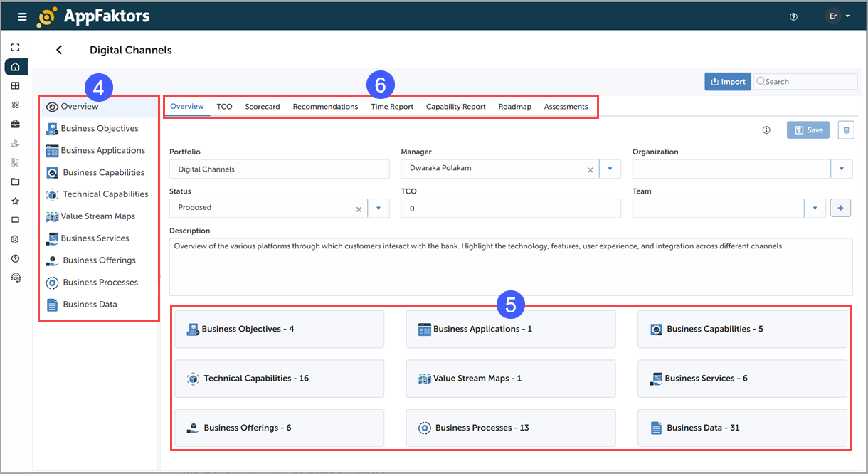Click the help question mark in header

pyautogui.click(x=794, y=16)
